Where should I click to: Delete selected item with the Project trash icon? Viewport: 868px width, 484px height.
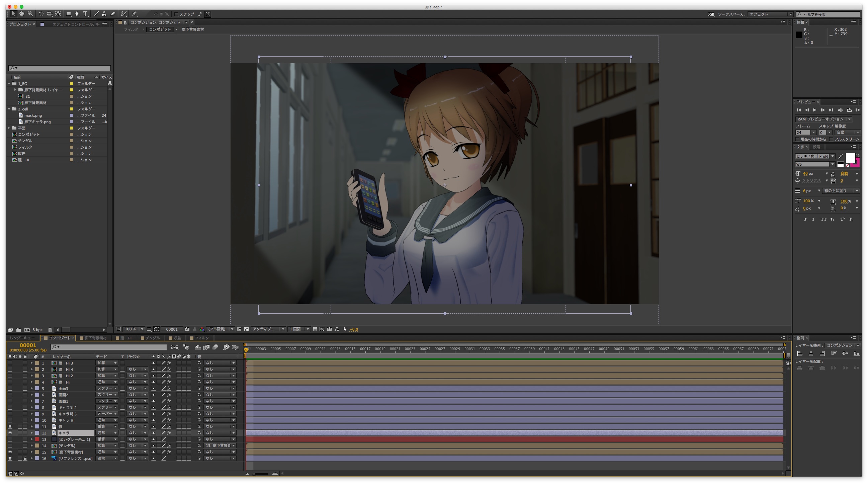[50, 330]
